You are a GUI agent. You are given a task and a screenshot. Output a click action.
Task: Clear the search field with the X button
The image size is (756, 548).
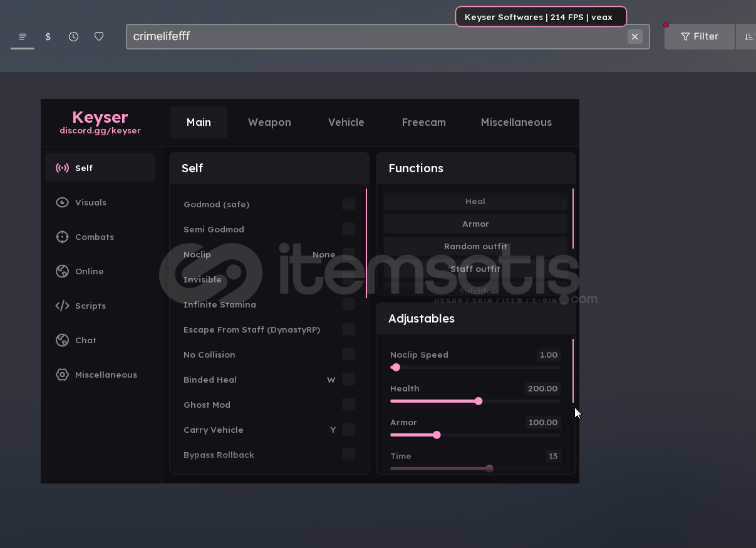(634, 36)
